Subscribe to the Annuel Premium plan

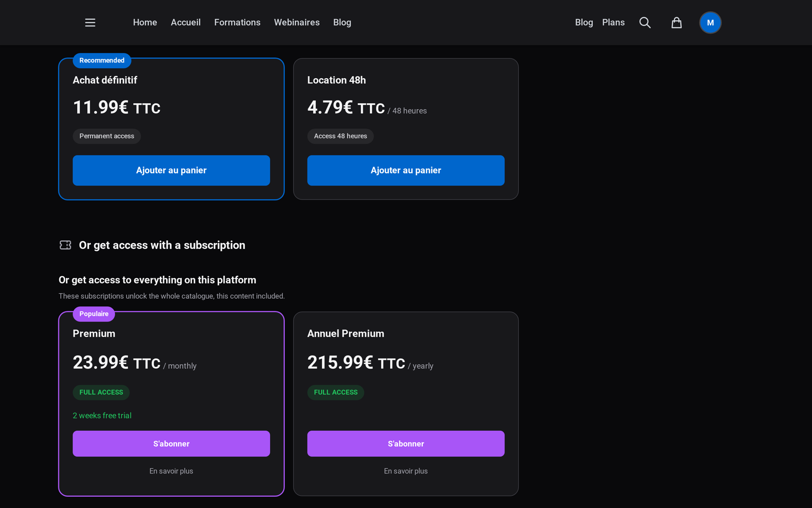tap(405, 443)
